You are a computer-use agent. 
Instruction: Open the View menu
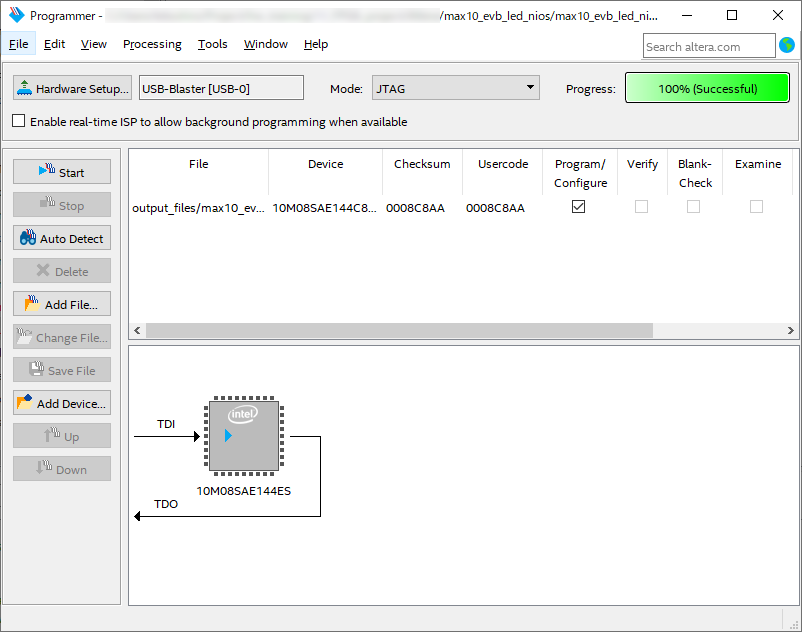94,44
